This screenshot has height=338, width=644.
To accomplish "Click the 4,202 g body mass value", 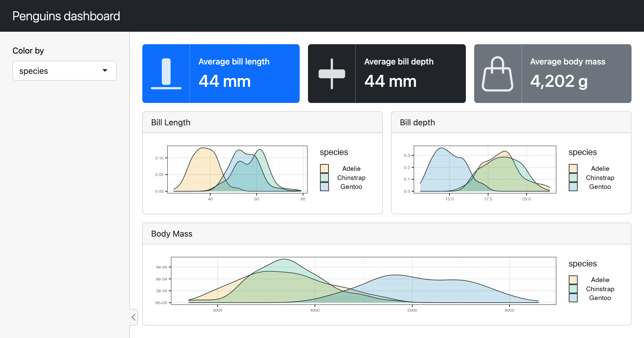I will tap(559, 81).
